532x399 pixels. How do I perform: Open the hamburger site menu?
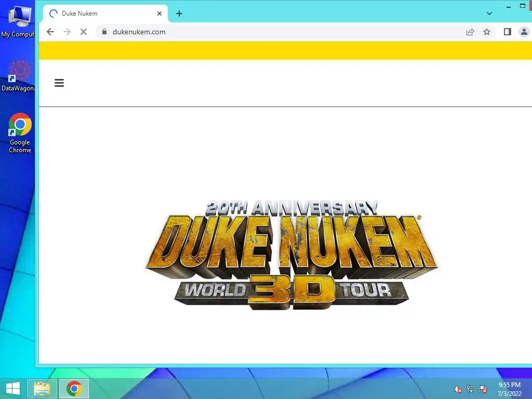(59, 83)
